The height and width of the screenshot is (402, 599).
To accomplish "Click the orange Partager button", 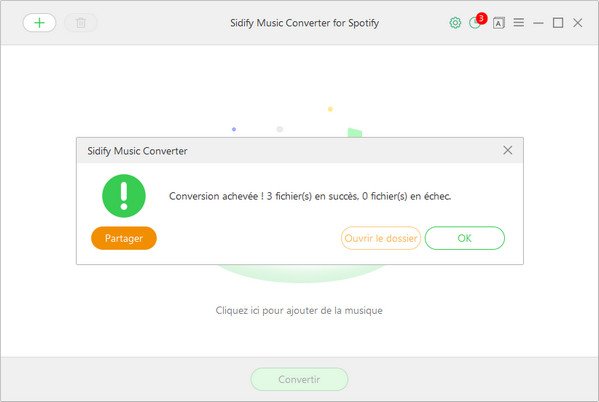I will [x=124, y=238].
